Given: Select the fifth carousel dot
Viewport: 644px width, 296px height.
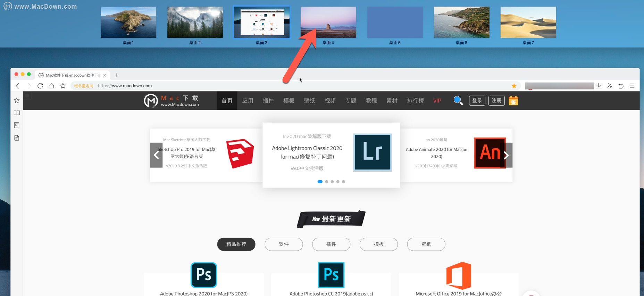Looking at the screenshot, I should [x=343, y=182].
